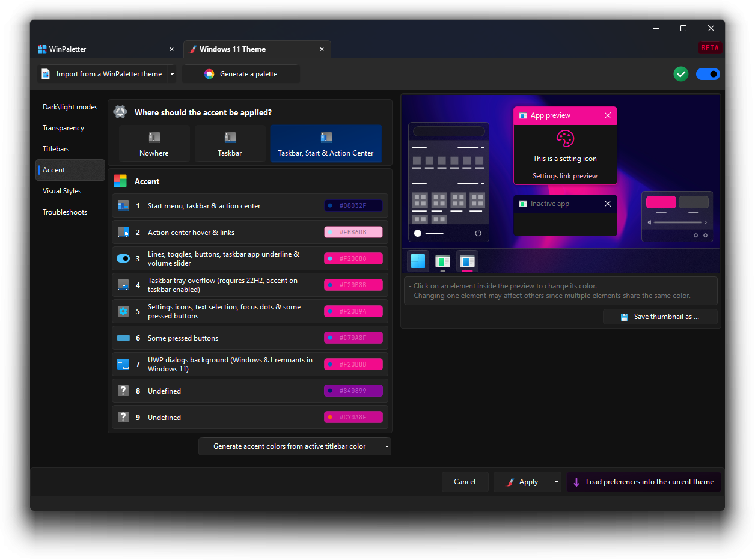This screenshot has height=560, width=755.
Task: Select the Taskbar accent option
Action: coord(230,144)
